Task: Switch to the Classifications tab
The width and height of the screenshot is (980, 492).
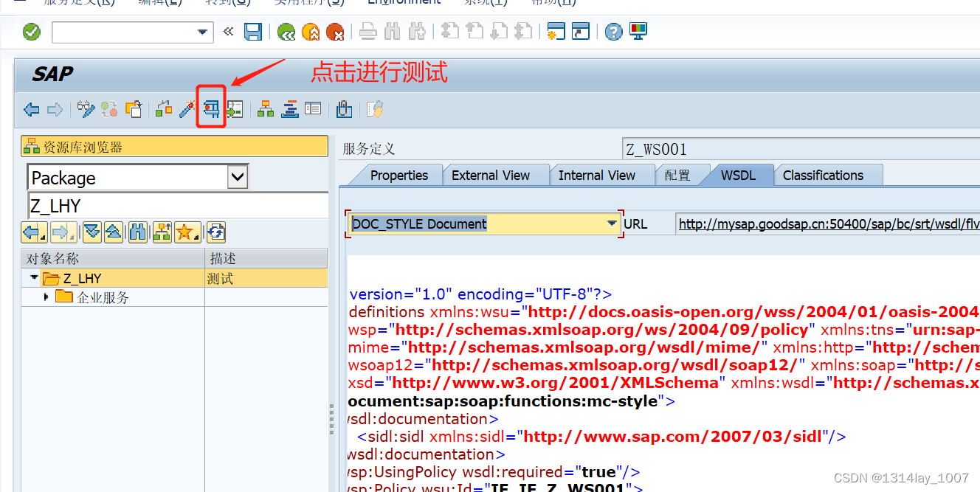Action: pyautogui.click(x=823, y=176)
